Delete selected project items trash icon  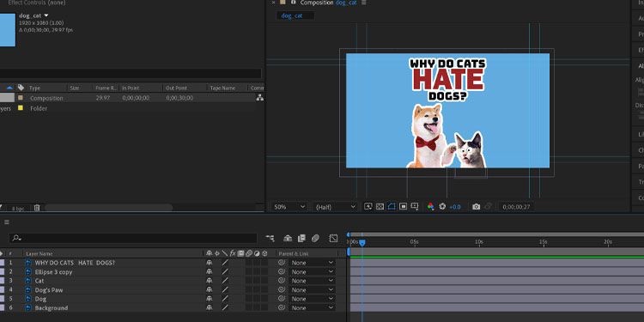point(37,208)
